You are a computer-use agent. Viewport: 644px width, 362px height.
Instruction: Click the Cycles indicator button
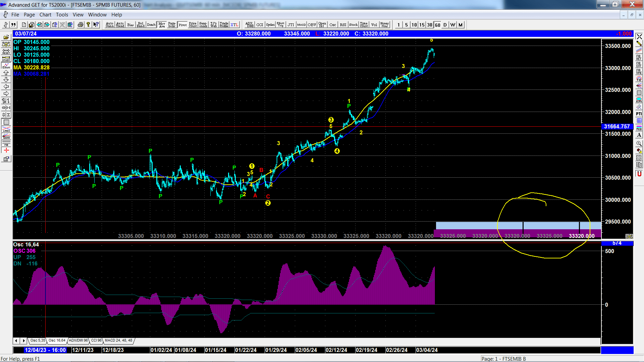coord(270,25)
